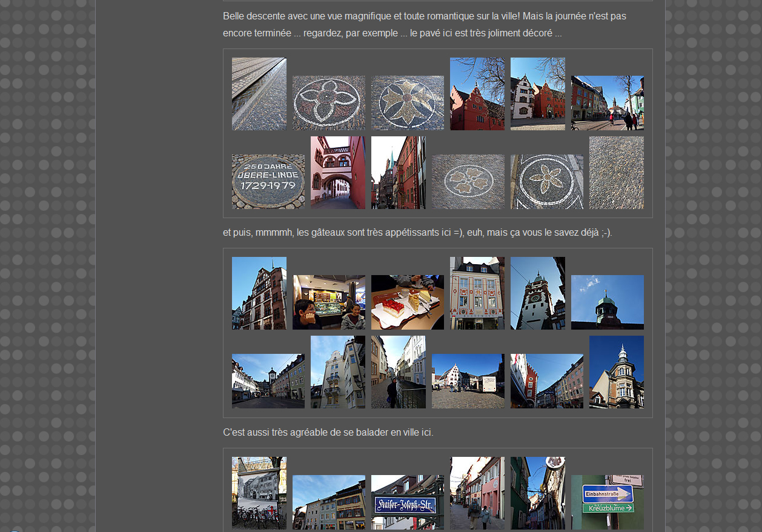762x532 pixels.
Task: Select the pink archway passage thumbnail
Action: coord(337,172)
